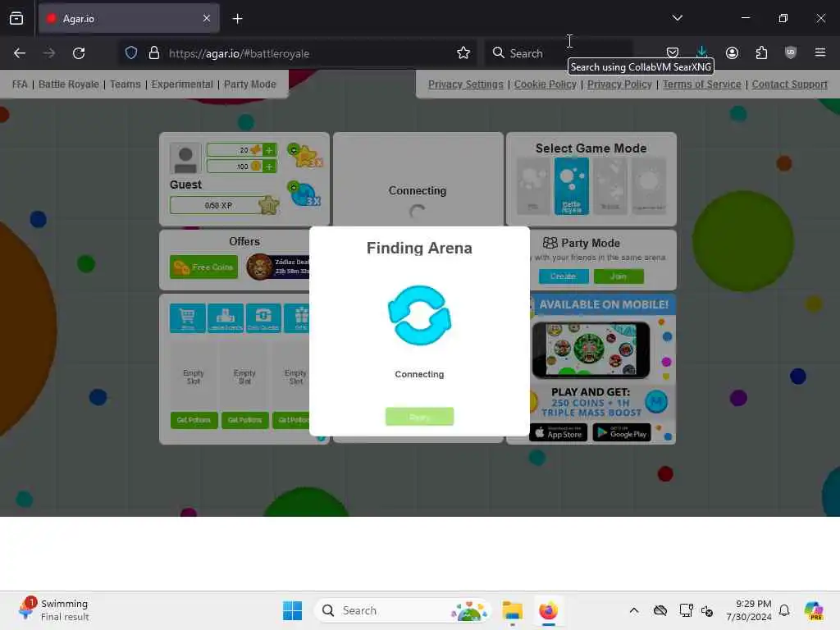Open the Terms of Service link
Image resolution: width=840 pixels, height=630 pixels.
click(x=702, y=84)
